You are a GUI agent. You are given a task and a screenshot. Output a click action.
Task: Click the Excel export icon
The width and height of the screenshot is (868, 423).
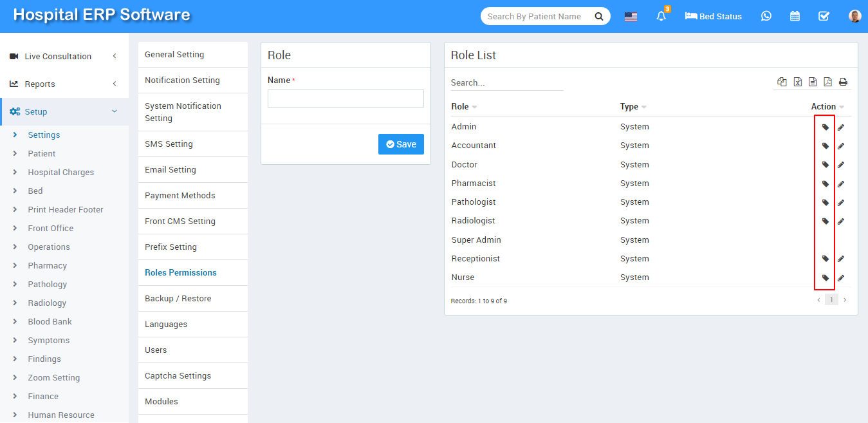797,82
